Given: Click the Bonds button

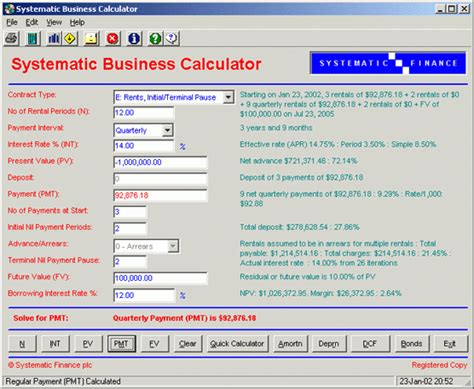Looking at the screenshot, I should click(411, 344).
